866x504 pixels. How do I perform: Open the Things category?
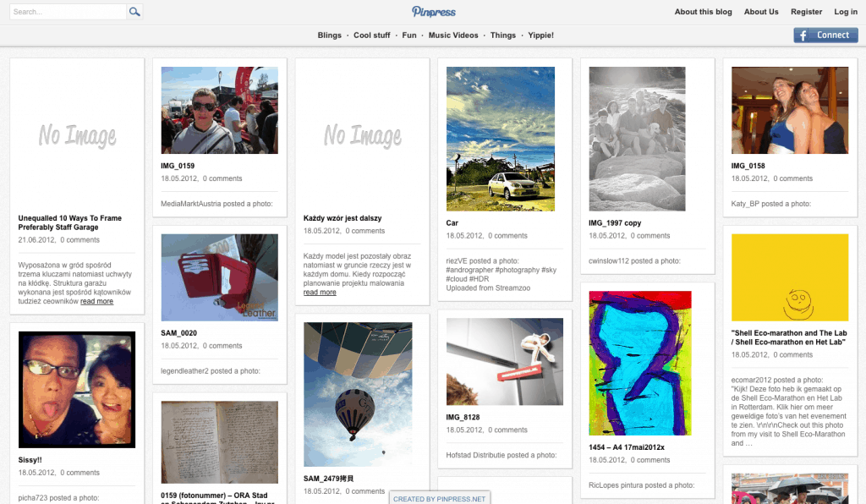[x=503, y=35]
